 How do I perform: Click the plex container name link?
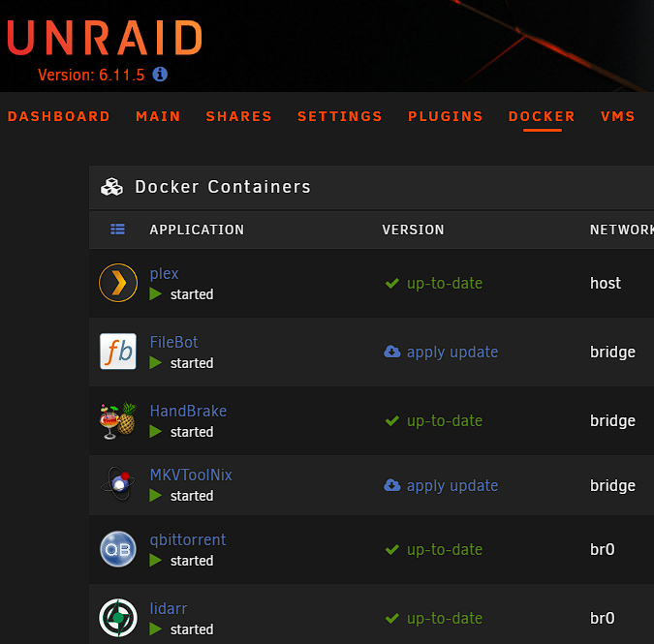point(164,274)
